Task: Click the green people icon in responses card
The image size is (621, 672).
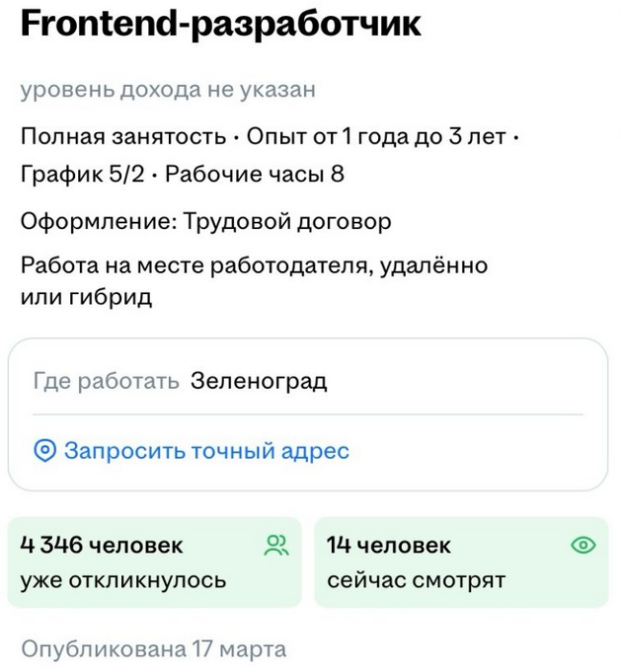Action: 275,545
